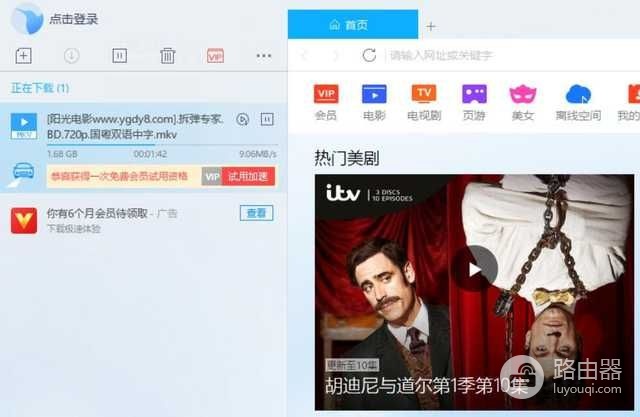This screenshot has height=417, width=640.
Task: Play the 胡迪尼与道尔 video
Action: pyautogui.click(x=474, y=268)
